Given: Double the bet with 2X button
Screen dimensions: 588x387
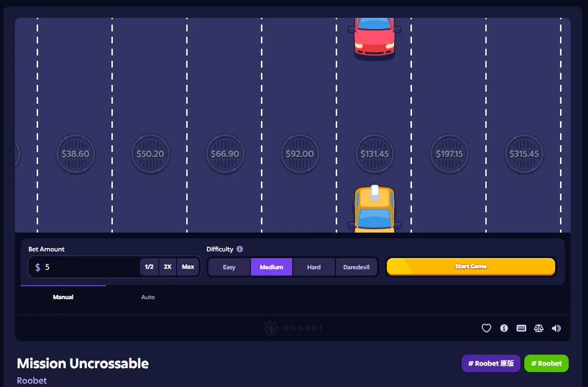Looking at the screenshot, I should coord(168,267).
